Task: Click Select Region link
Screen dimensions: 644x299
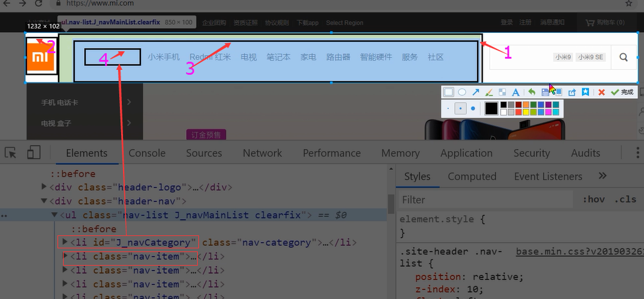Action: coord(345,23)
